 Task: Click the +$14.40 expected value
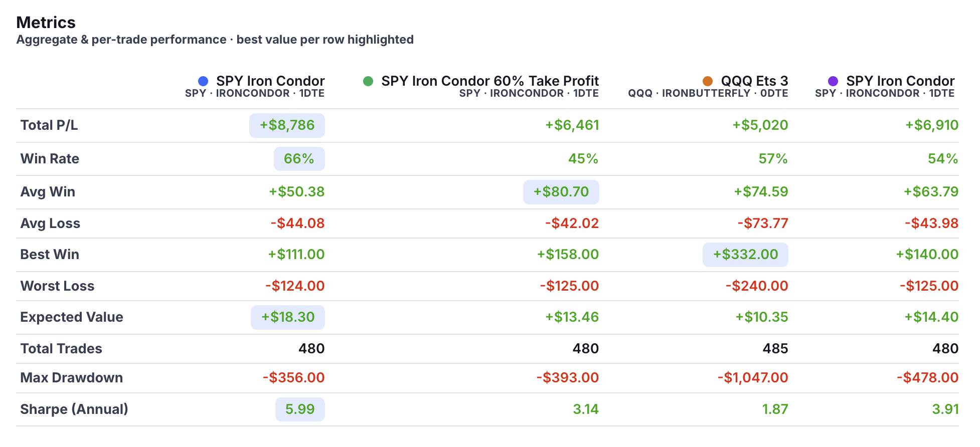(x=932, y=317)
